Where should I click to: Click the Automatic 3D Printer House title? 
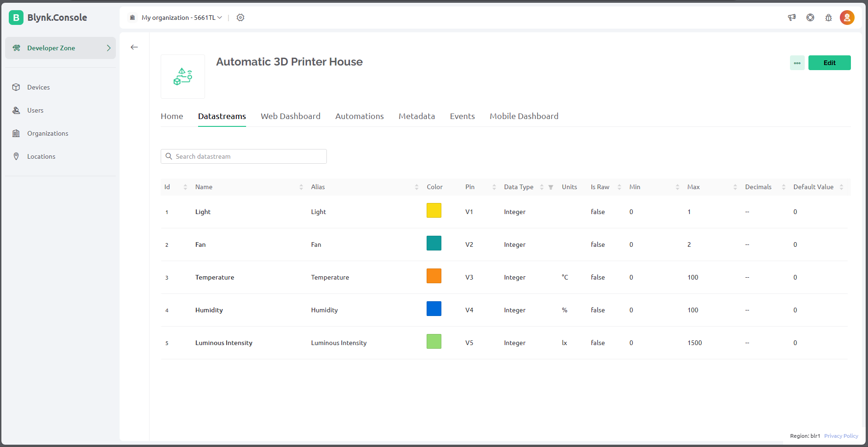pyautogui.click(x=289, y=62)
